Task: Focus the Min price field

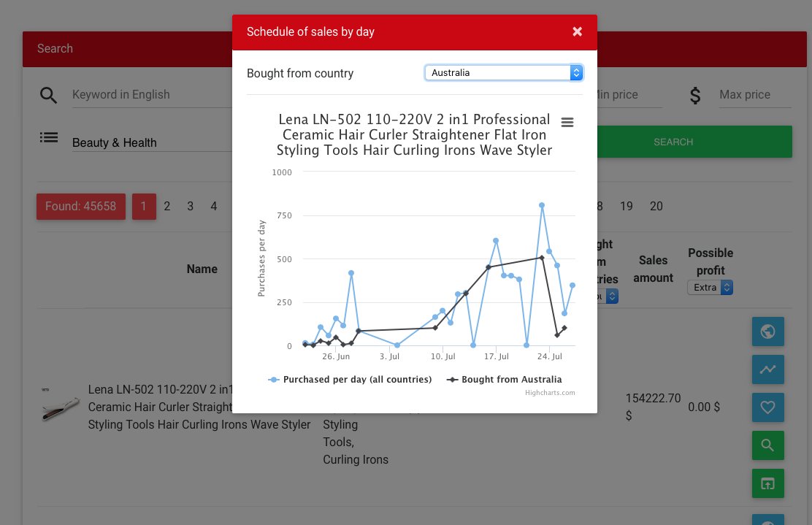Action: point(629,95)
